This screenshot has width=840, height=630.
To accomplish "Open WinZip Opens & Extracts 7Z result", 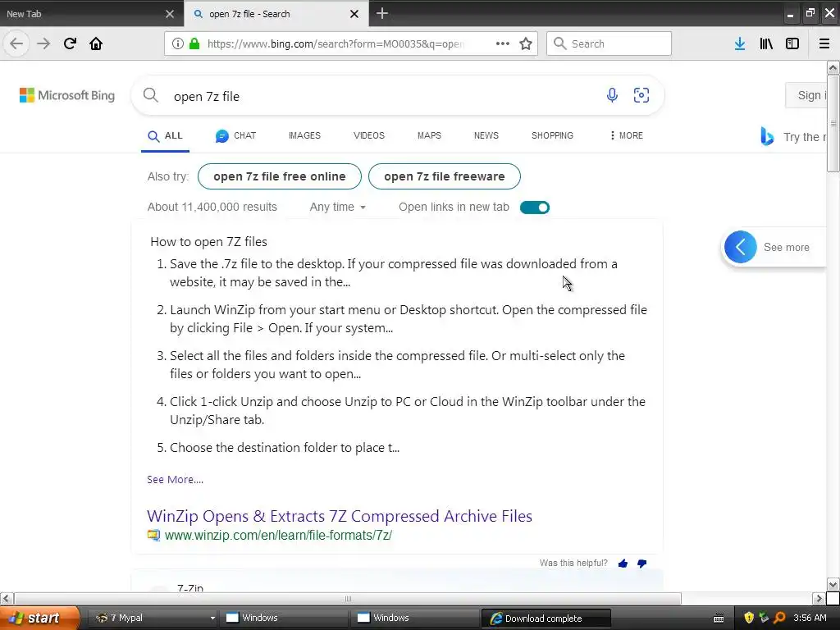I will (340, 516).
